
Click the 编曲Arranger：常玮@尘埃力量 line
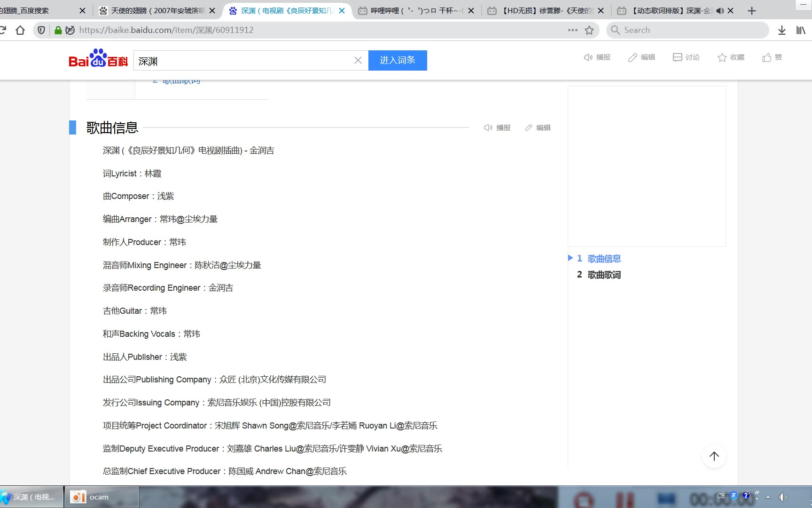tap(160, 219)
